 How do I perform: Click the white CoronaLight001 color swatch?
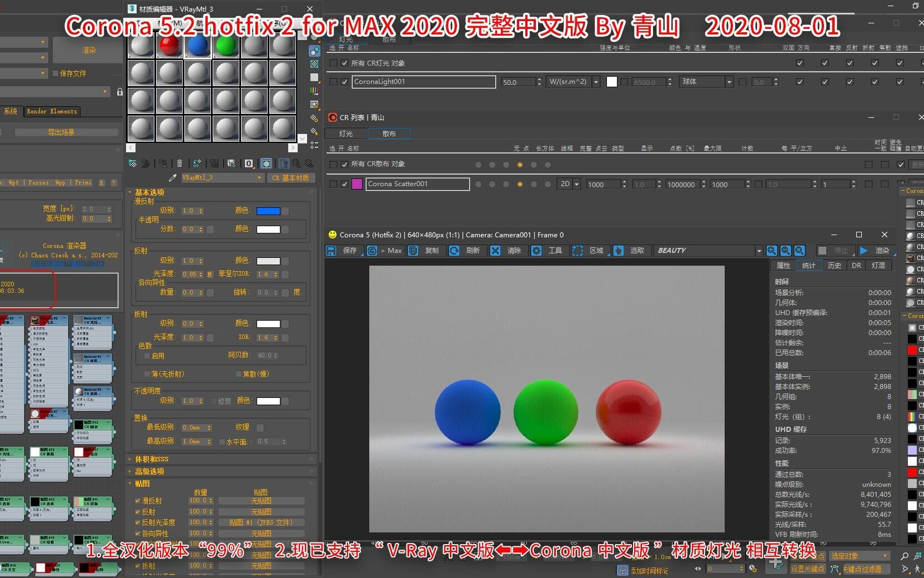tap(612, 82)
